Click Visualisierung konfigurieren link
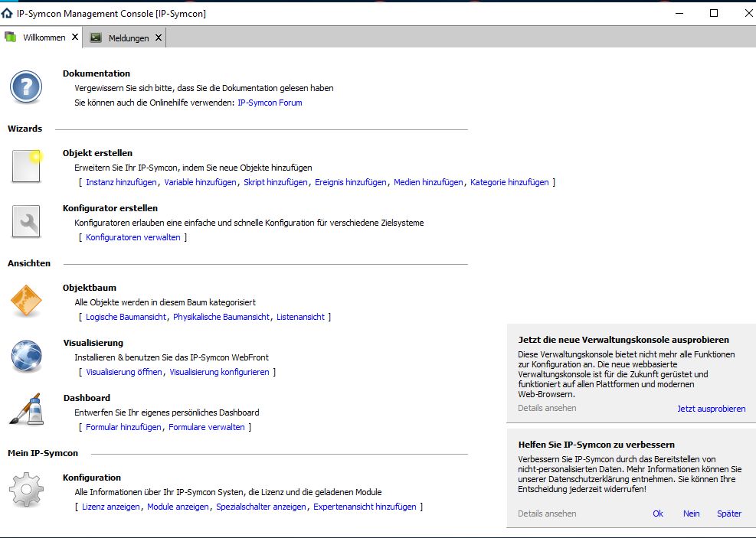This screenshot has height=538, width=756. pyautogui.click(x=219, y=372)
